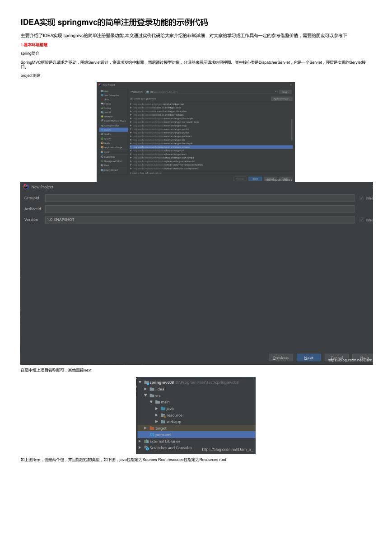Click the Static Web globe icon
The image size is (392, 555).
pos(103,157)
